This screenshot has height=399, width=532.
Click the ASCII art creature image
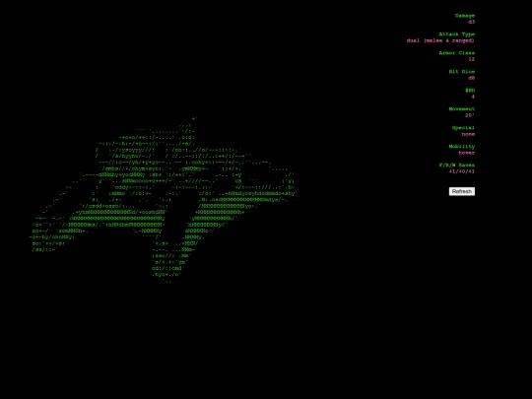(163, 200)
